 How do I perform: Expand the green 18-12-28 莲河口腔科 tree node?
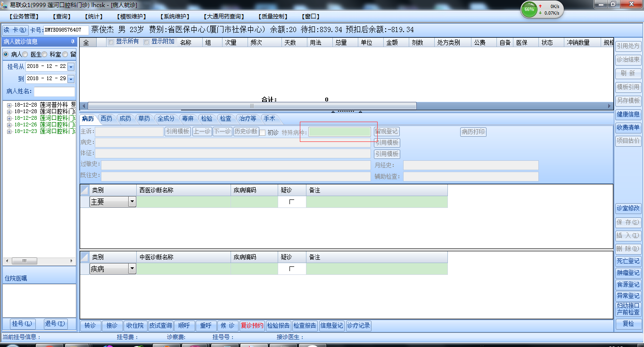pos(9,118)
